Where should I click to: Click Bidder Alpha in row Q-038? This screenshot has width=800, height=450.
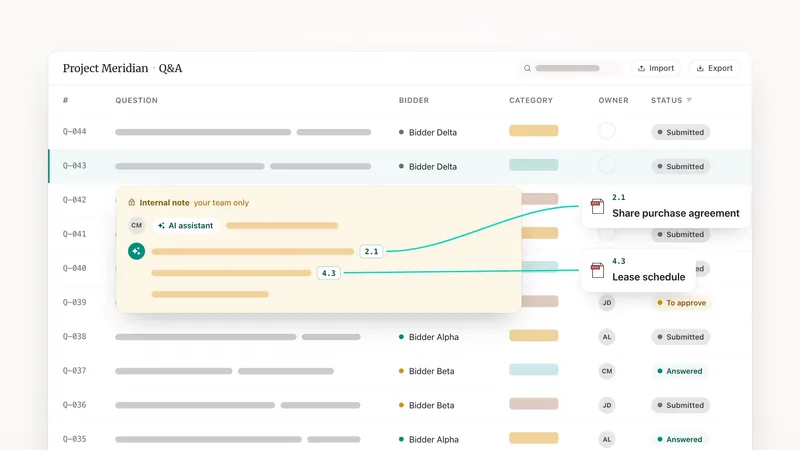[x=429, y=337]
